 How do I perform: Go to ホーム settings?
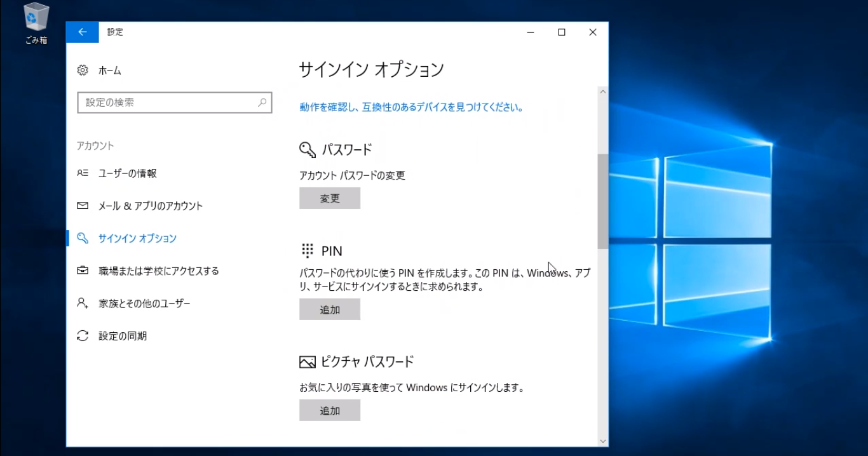pyautogui.click(x=109, y=70)
